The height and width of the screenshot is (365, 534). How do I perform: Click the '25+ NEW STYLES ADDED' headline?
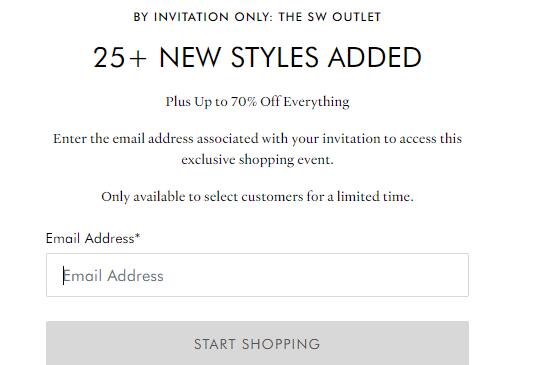coord(257,57)
